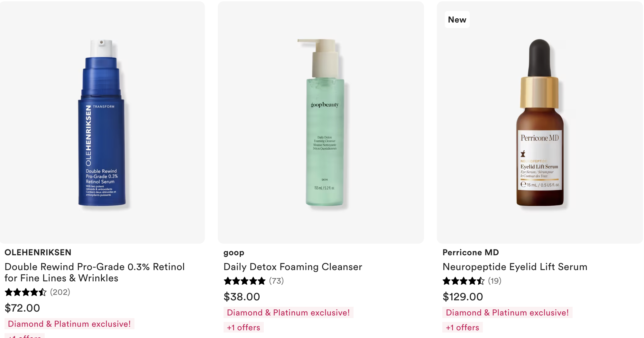Screen dimensions: 644x338
Task: Click Perricone's Diamond & Platinum exclusive tag
Action: (x=507, y=313)
